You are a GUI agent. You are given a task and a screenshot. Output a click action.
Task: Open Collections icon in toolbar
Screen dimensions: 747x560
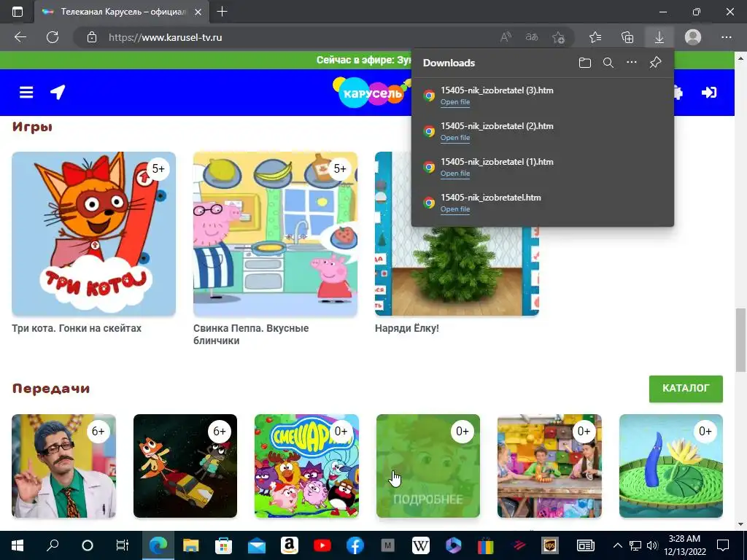[627, 37]
